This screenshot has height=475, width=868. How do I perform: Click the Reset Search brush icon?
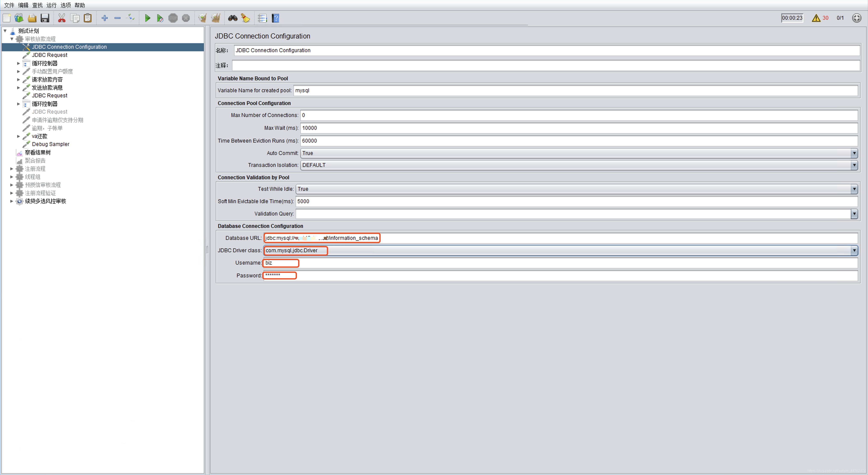(x=246, y=18)
